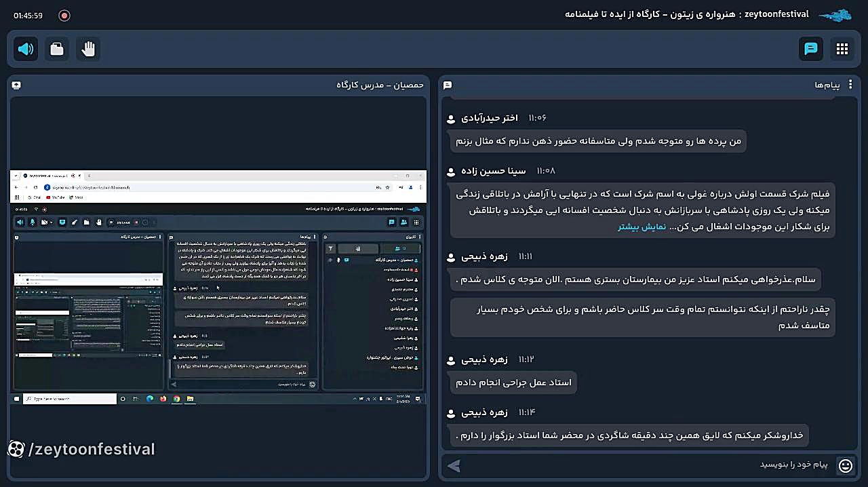The image size is (868, 487).
Task: Click the 'پیام‌ها' messages panel title
Action: (x=827, y=85)
